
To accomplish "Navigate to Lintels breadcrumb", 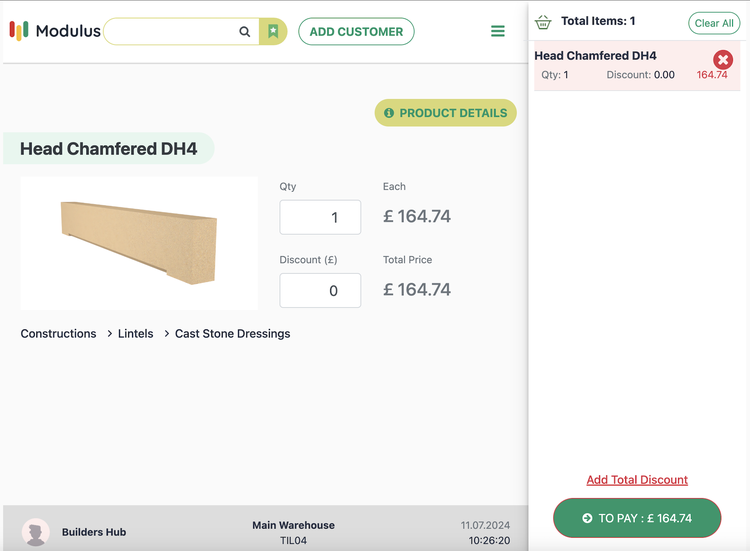I will 136,334.
